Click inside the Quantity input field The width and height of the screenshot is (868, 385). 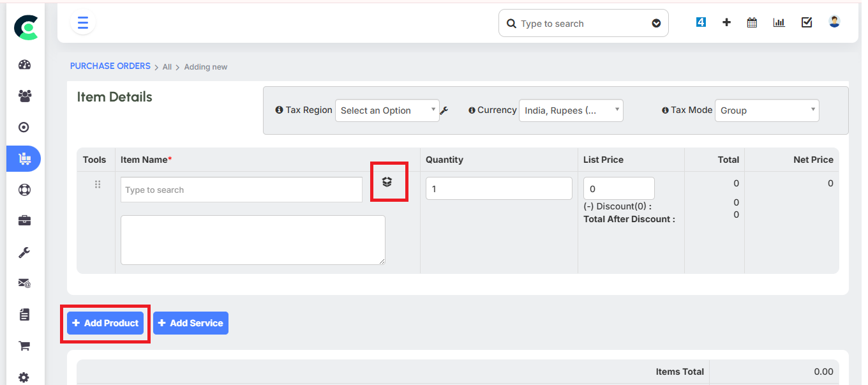pyautogui.click(x=498, y=188)
